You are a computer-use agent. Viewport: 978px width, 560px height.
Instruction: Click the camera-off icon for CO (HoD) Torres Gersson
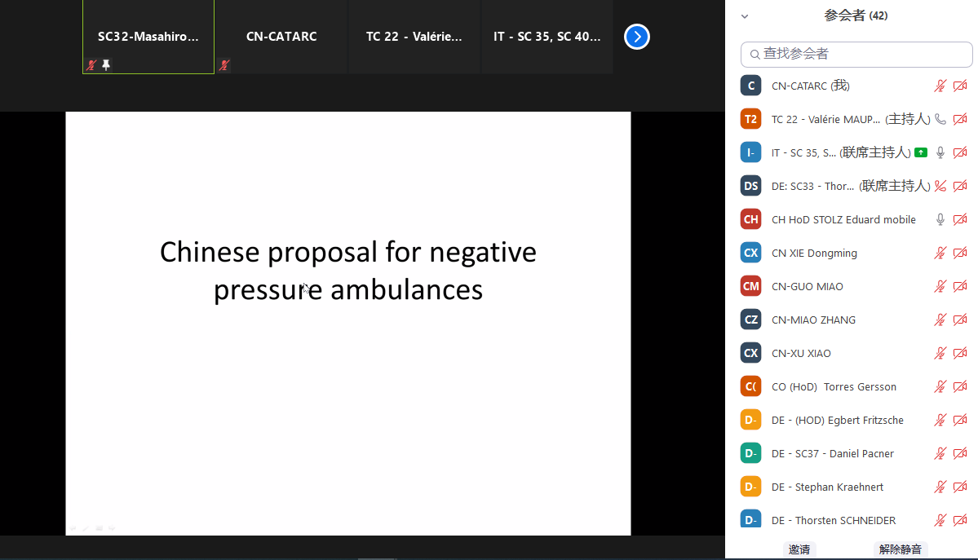(960, 386)
